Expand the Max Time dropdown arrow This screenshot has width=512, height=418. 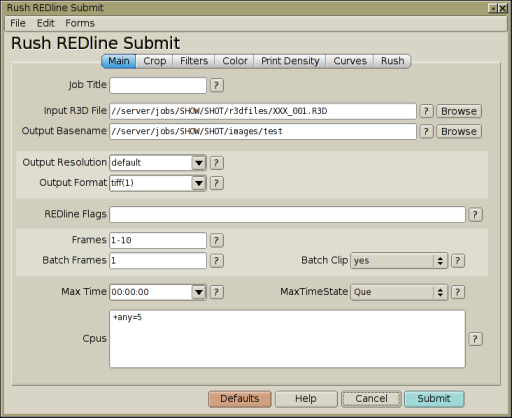pos(199,292)
